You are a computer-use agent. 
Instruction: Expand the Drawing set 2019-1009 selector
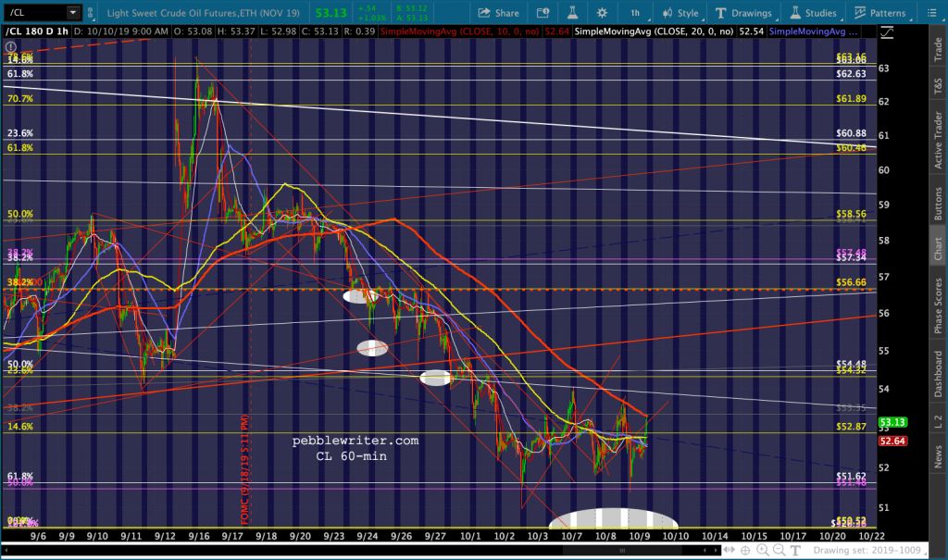point(867,550)
